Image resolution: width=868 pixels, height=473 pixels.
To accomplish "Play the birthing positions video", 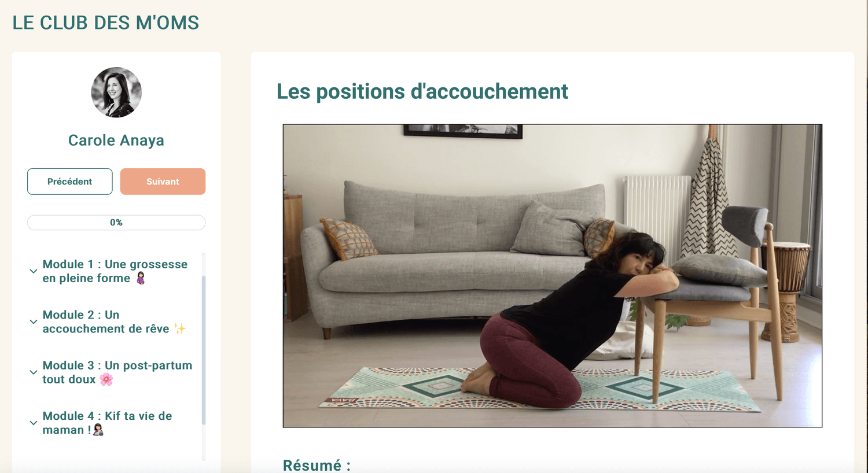I will click(553, 276).
